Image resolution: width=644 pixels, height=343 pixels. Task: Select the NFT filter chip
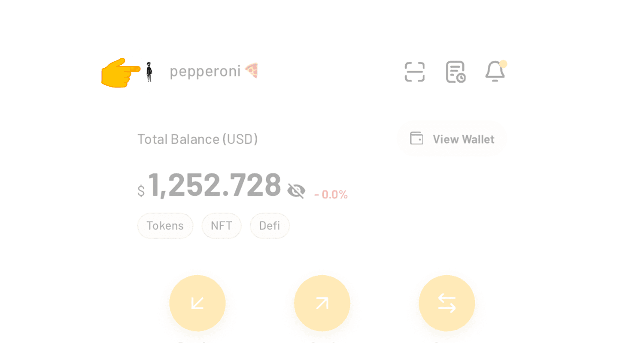[x=222, y=226]
